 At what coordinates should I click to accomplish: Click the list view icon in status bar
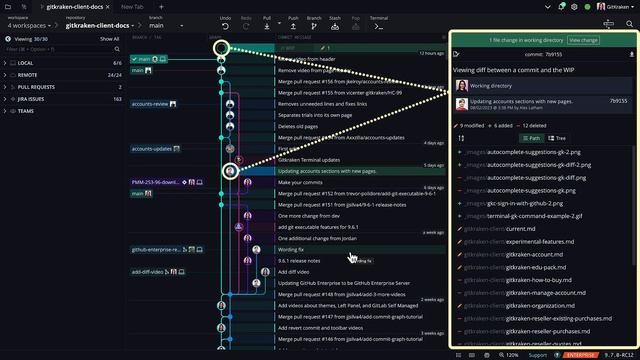(x=458, y=355)
